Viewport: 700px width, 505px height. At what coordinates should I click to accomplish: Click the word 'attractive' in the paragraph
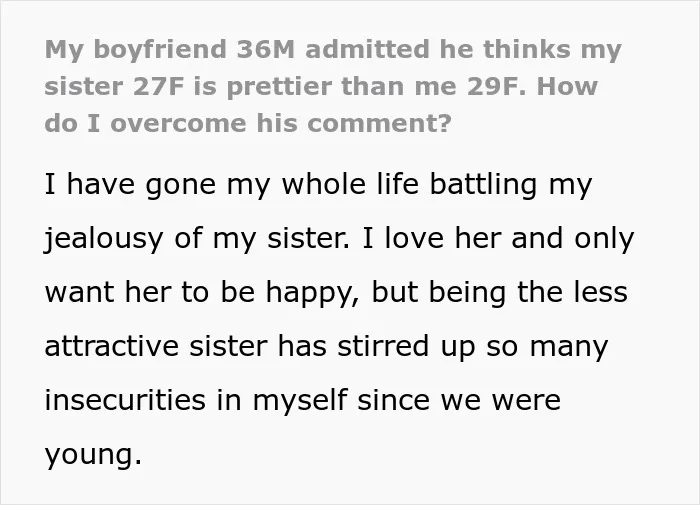112,346
